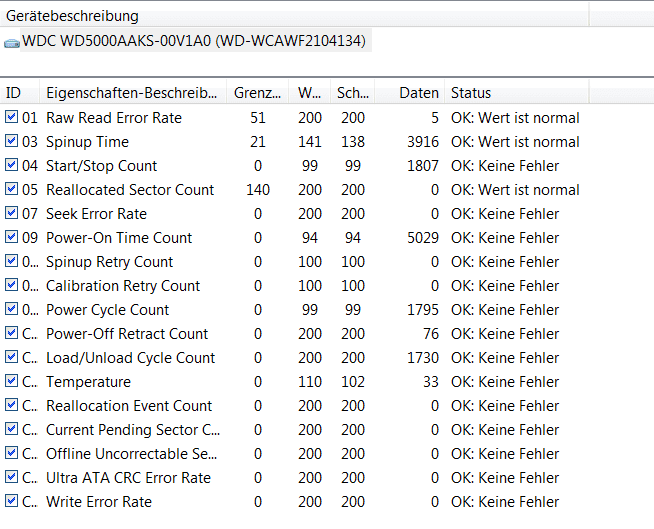Click the Daten value 5029 for Power-On Time

423,238
